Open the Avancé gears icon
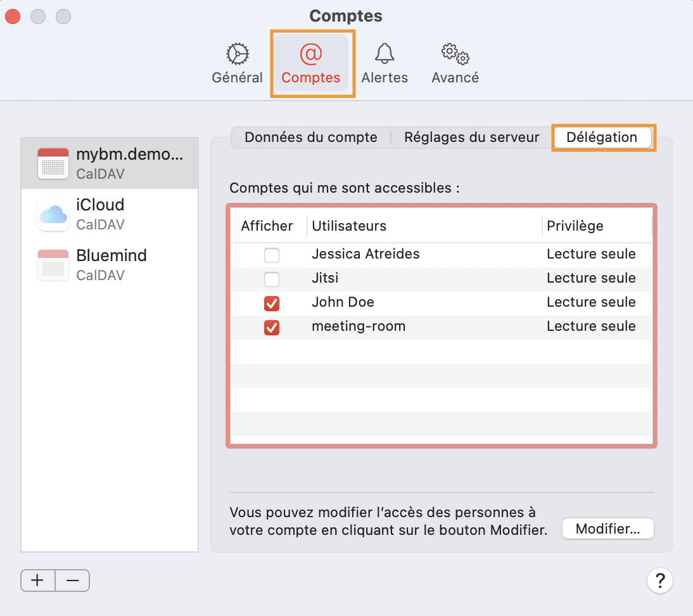The height and width of the screenshot is (616, 693). pyautogui.click(x=455, y=55)
